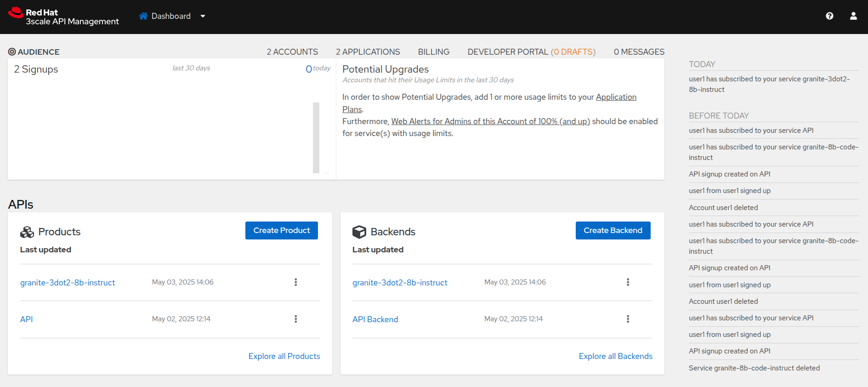Click the BEFORE TODAY activity heading

pos(719,116)
